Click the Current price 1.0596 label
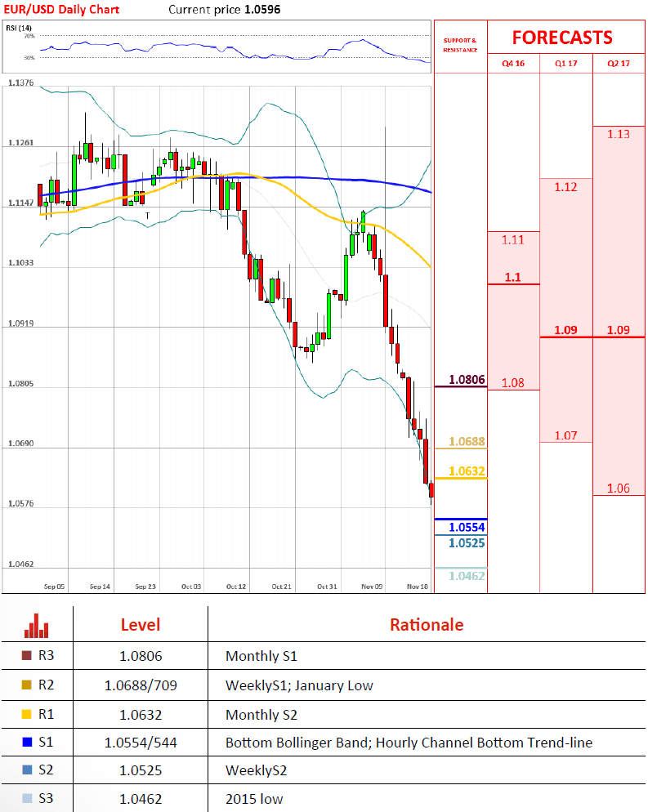This screenshot has height=812, width=648. point(224,9)
